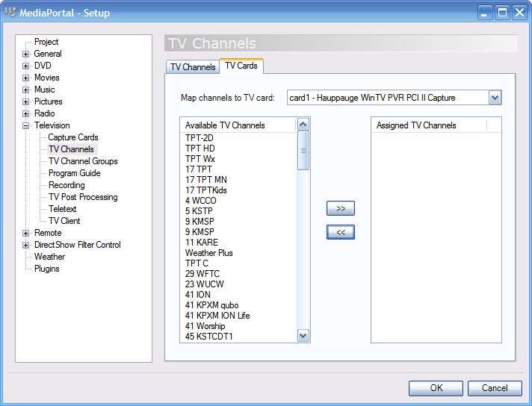
Task: Select 4 WCCO in available channels
Action: click(x=200, y=201)
